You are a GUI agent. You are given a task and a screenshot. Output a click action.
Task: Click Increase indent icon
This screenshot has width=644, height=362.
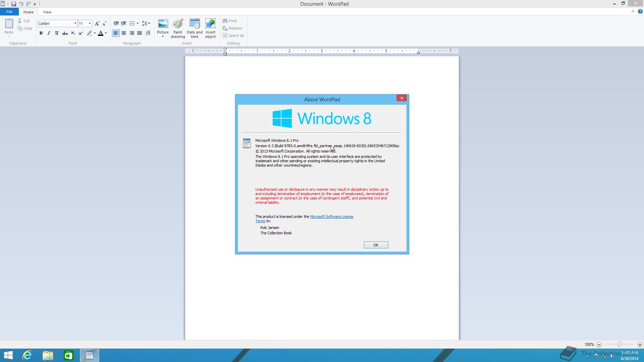click(123, 23)
